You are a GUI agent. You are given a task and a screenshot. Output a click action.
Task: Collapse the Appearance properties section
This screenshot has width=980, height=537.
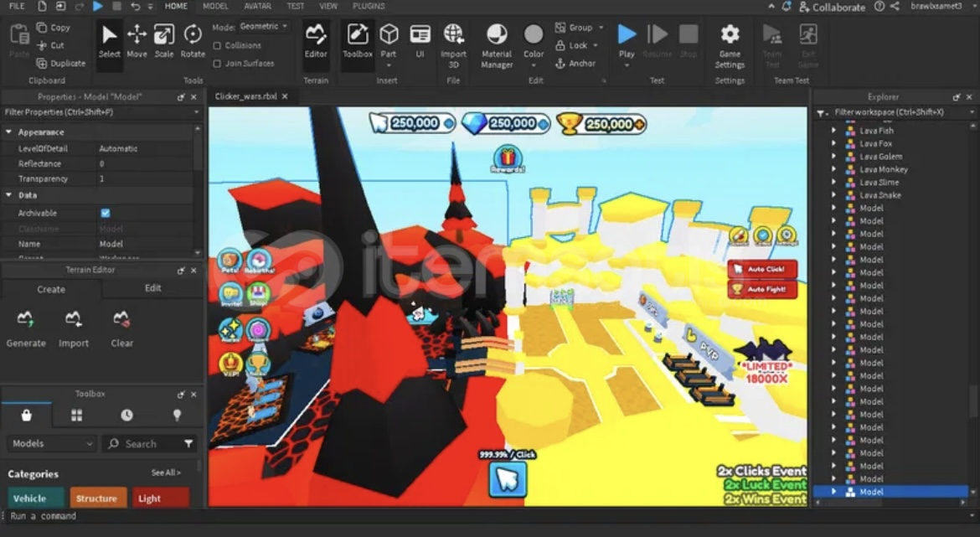8,132
